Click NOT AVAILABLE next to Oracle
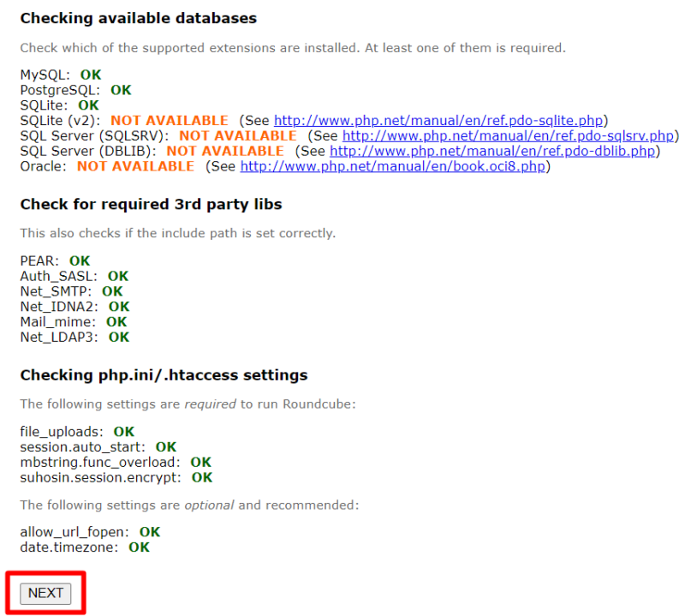 pyautogui.click(x=135, y=166)
